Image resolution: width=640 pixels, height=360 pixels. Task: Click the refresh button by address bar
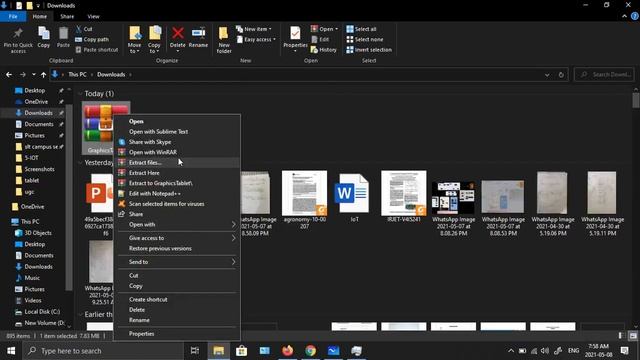click(x=561, y=75)
